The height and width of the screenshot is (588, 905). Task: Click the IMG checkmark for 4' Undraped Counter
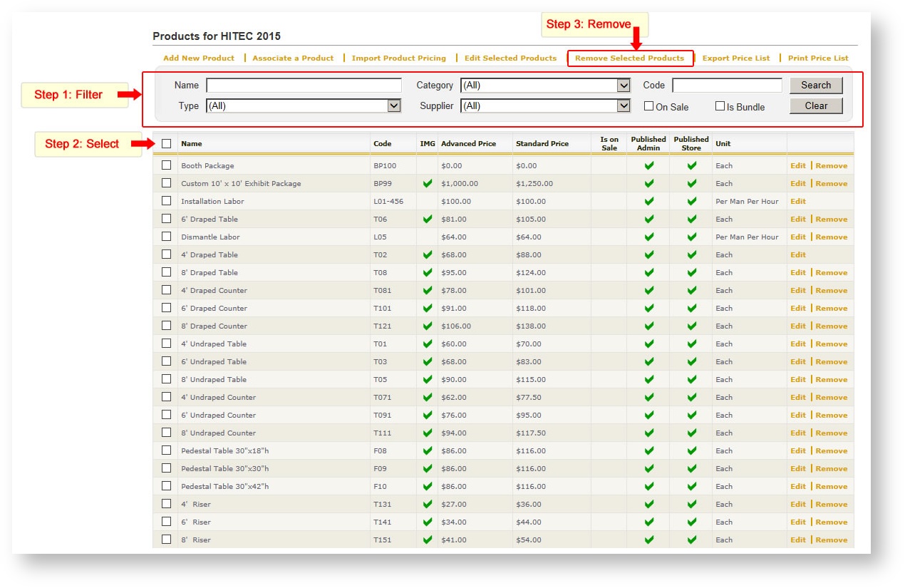tap(427, 397)
